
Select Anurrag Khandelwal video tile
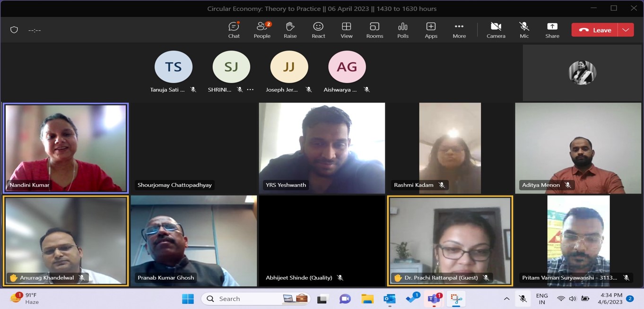pos(66,240)
